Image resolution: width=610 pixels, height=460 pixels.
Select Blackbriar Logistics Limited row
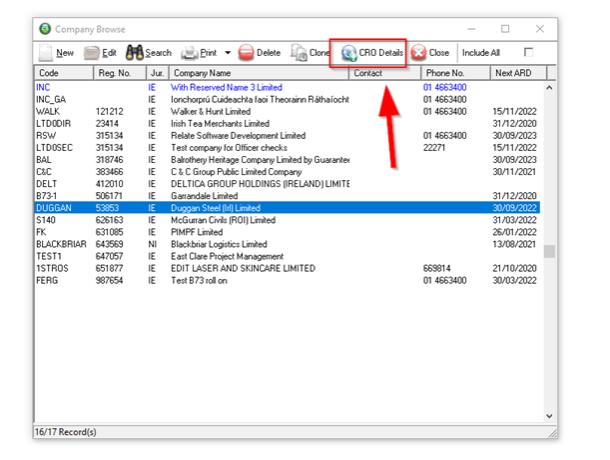(287, 244)
